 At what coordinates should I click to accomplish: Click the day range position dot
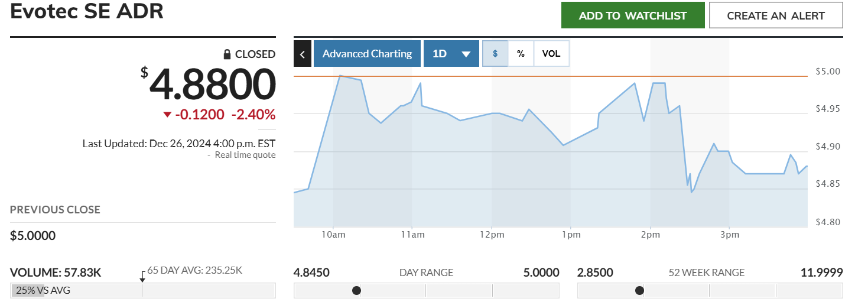pyautogui.click(x=356, y=290)
